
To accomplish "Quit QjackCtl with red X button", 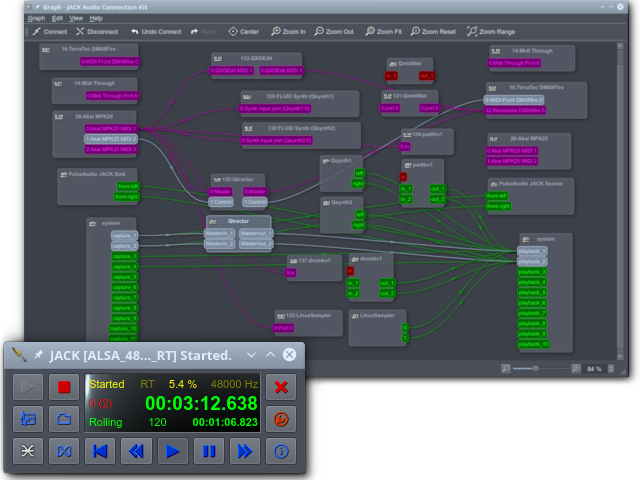I will pos(281,387).
